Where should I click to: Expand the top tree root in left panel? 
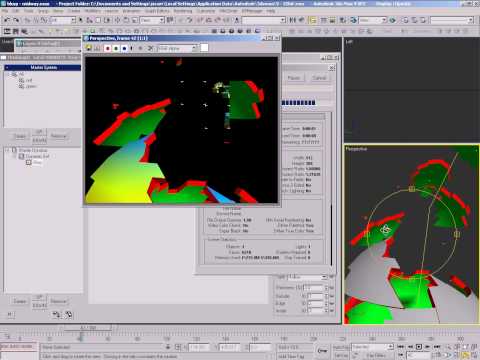[8, 74]
